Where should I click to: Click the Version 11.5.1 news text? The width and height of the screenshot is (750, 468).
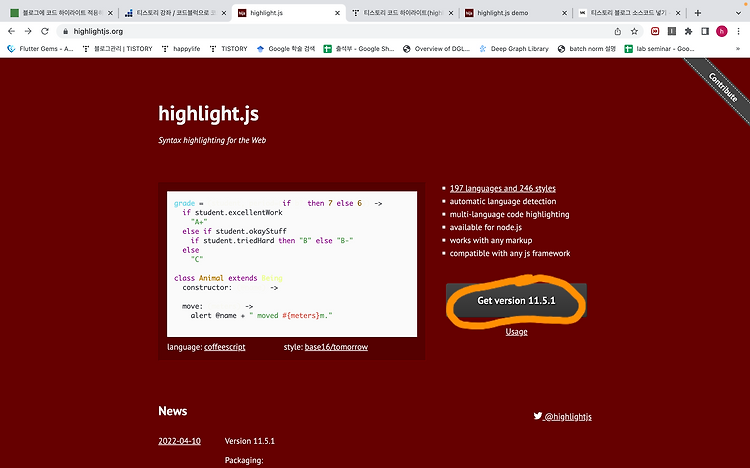(250, 441)
